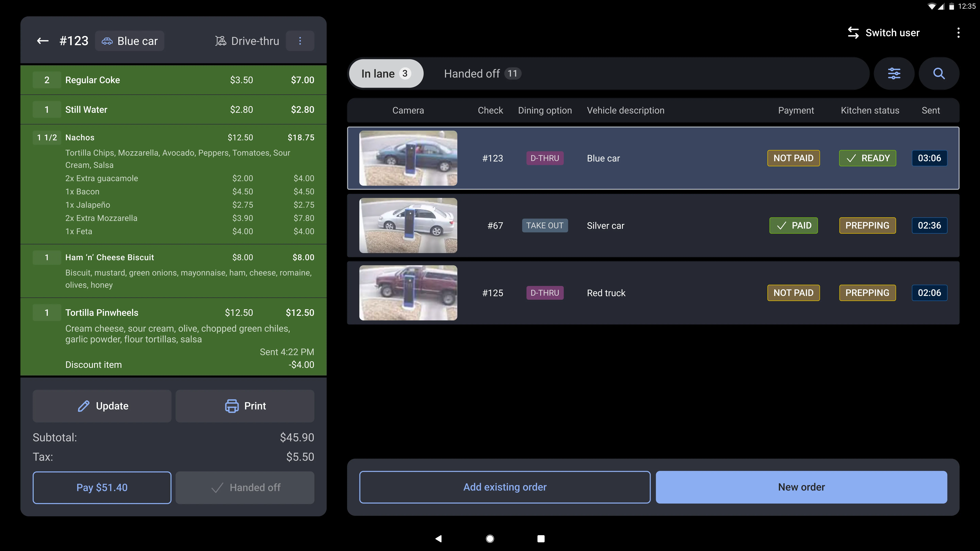The image size is (980, 551).
Task: Switch user account
Action: pyautogui.click(x=883, y=33)
